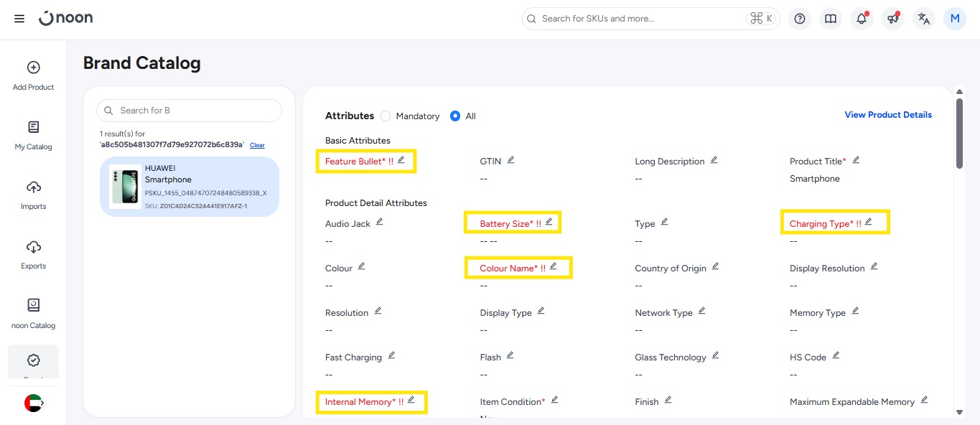Clear the brand search result filter
980x425 pixels.
pyautogui.click(x=257, y=145)
